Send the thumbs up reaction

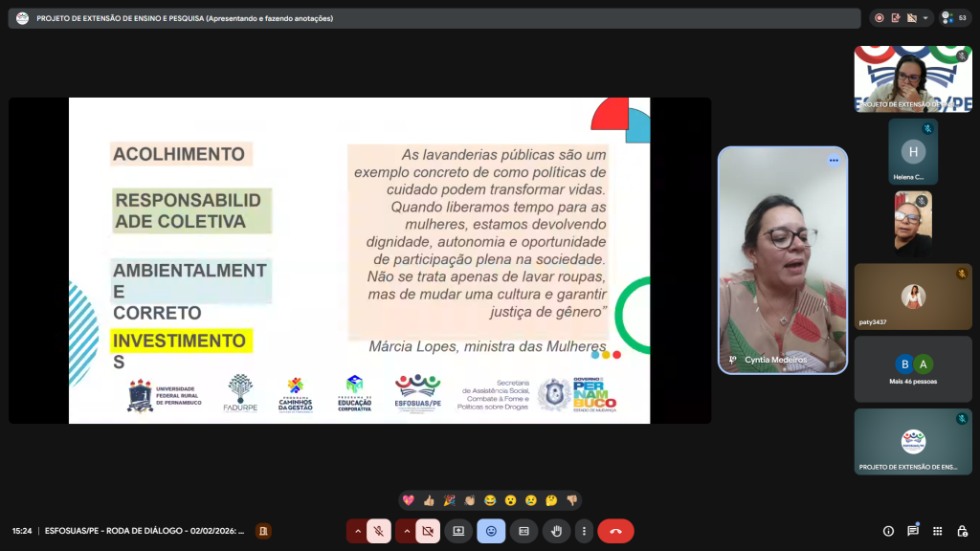point(429,500)
